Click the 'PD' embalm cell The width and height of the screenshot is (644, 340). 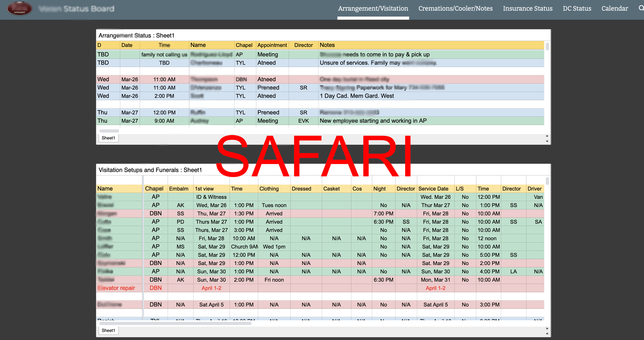(x=180, y=222)
